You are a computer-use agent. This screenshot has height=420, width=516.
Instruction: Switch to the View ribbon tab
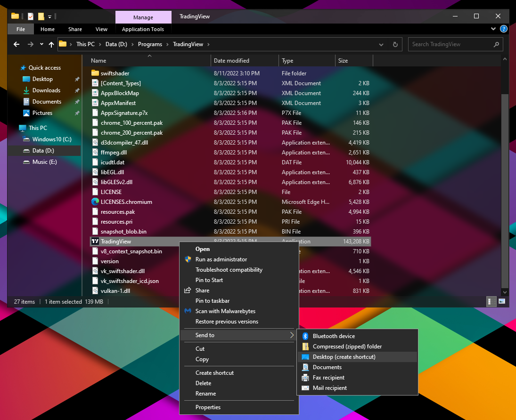tap(101, 29)
